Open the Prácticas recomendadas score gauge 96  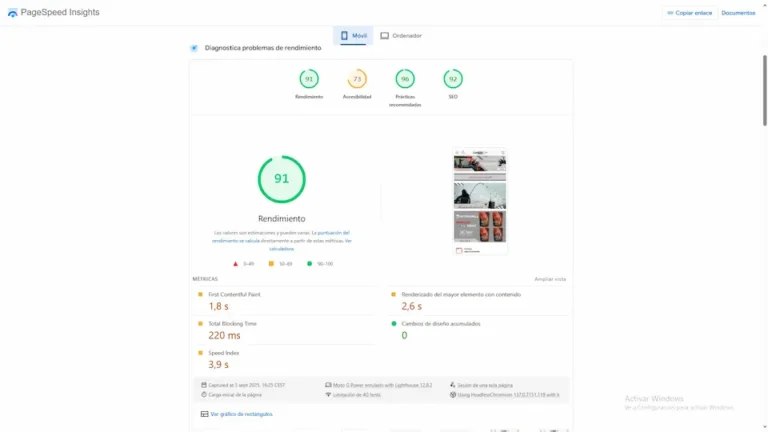pos(405,79)
